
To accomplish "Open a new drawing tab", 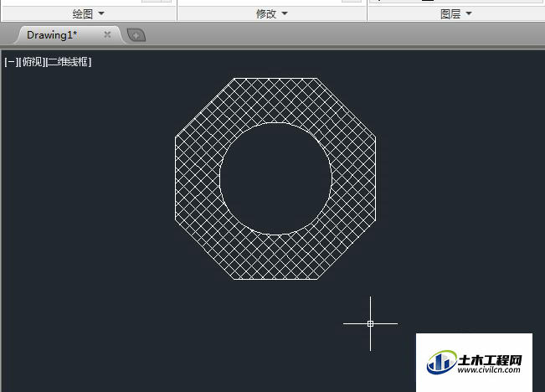I will pyautogui.click(x=136, y=35).
